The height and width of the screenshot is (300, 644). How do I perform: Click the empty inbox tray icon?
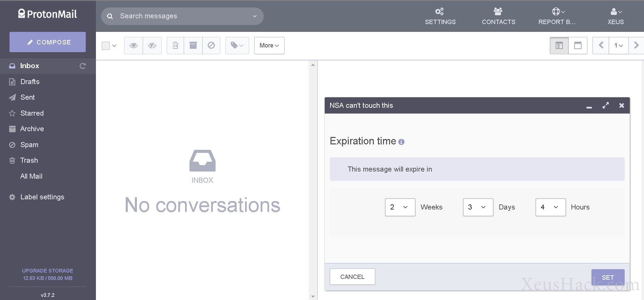coord(202,160)
